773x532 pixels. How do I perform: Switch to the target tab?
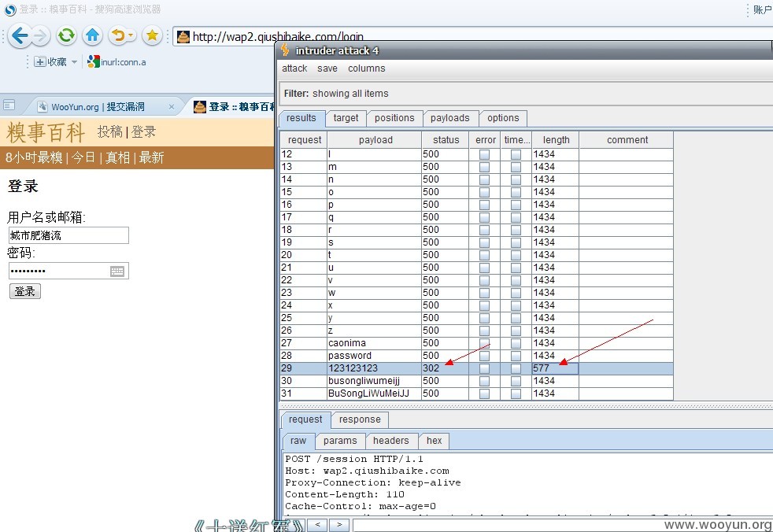click(x=346, y=118)
